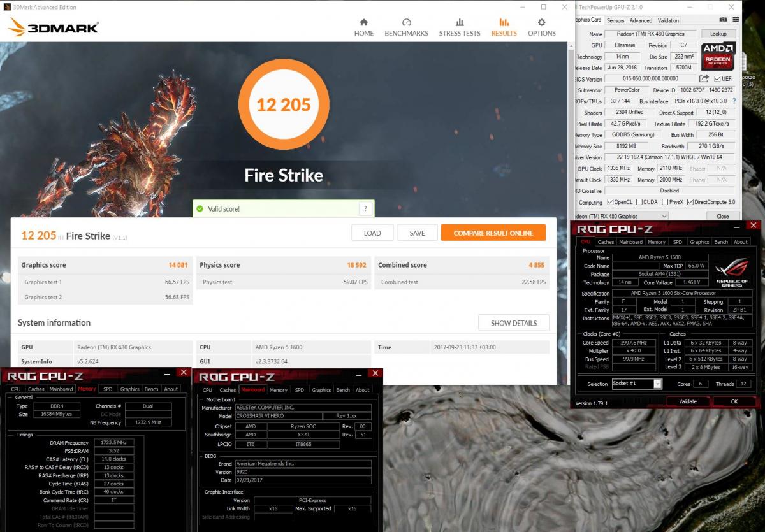Image resolution: width=765 pixels, height=532 pixels.
Task: Click the green valid score checkmark icon
Action: [x=200, y=208]
